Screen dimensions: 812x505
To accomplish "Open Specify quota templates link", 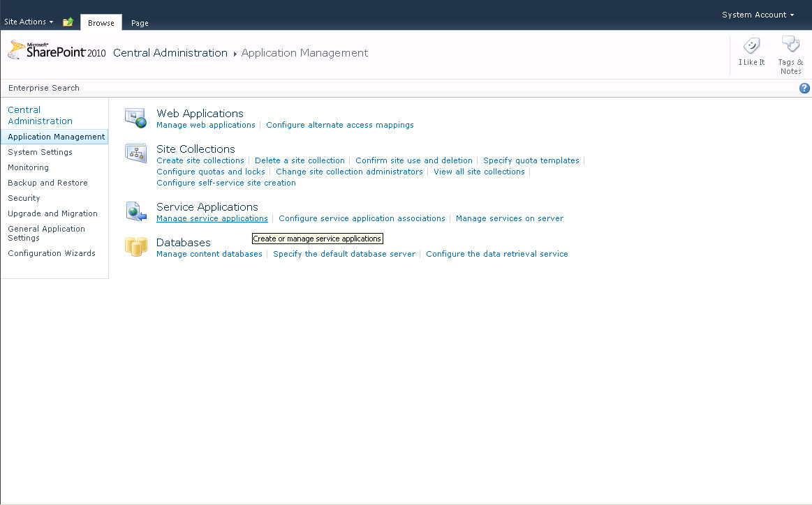I will click(x=531, y=160).
